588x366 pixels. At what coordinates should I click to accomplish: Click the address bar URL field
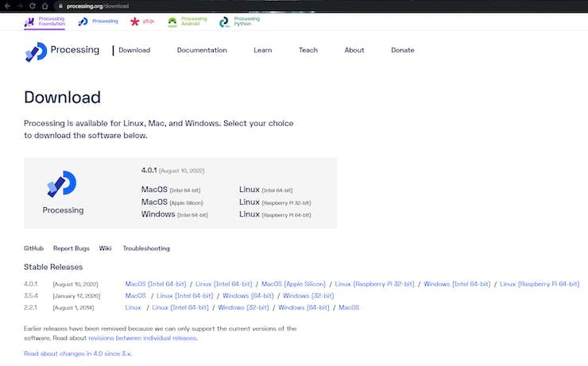98,6
